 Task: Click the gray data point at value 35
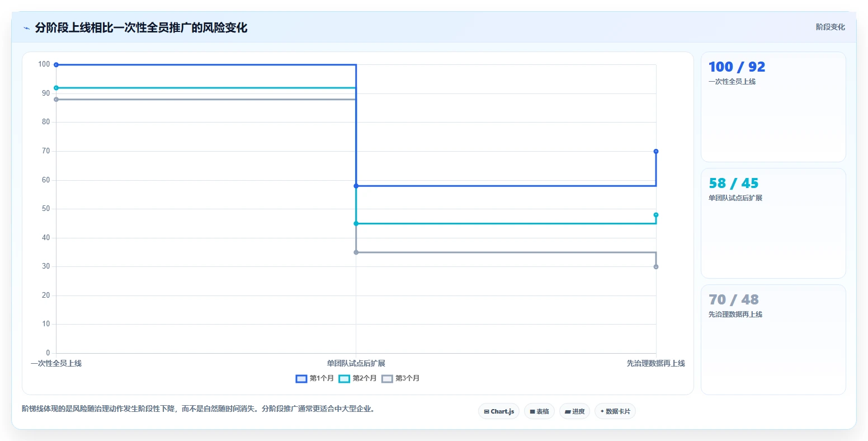(356, 252)
